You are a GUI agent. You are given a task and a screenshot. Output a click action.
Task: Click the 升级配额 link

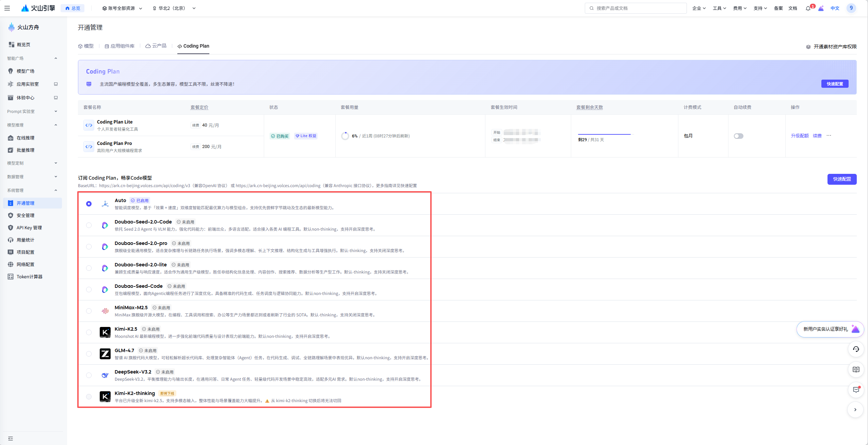coord(800,136)
